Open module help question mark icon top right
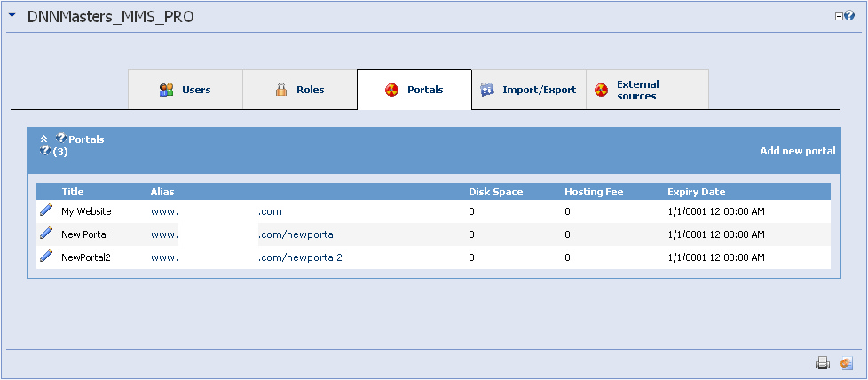 tap(849, 16)
